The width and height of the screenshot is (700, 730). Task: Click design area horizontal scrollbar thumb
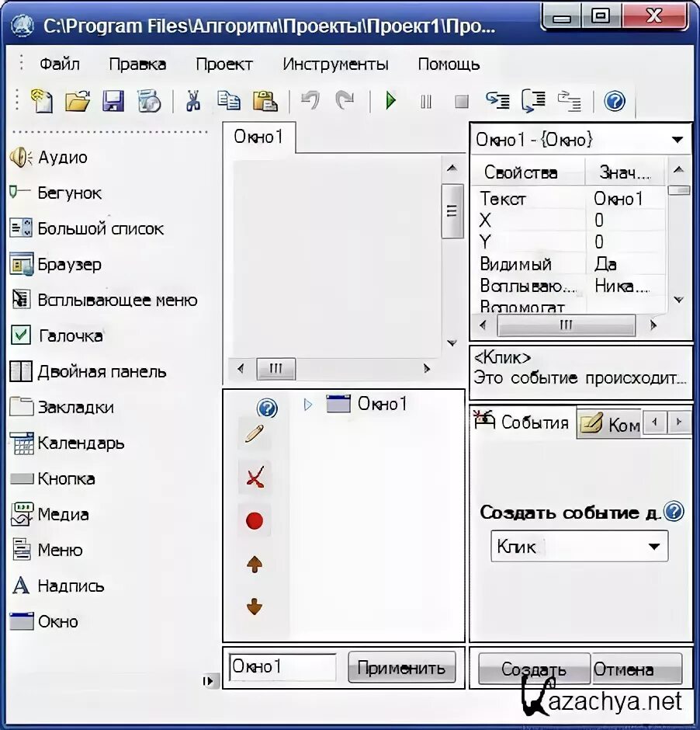275,369
